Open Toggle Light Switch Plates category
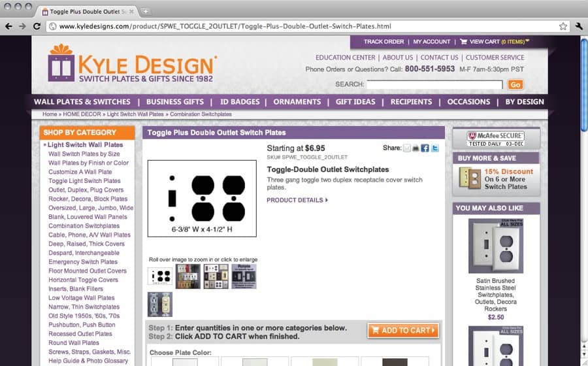 point(84,181)
